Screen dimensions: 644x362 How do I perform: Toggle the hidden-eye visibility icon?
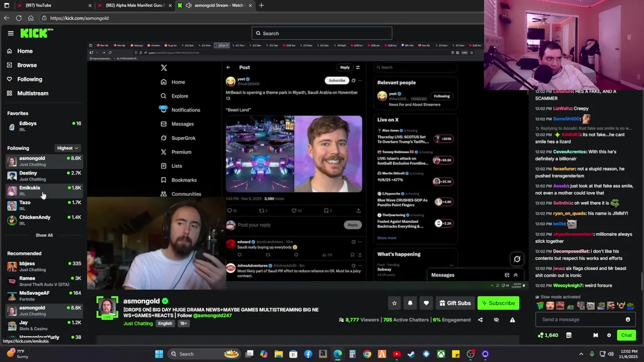(x=496, y=320)
